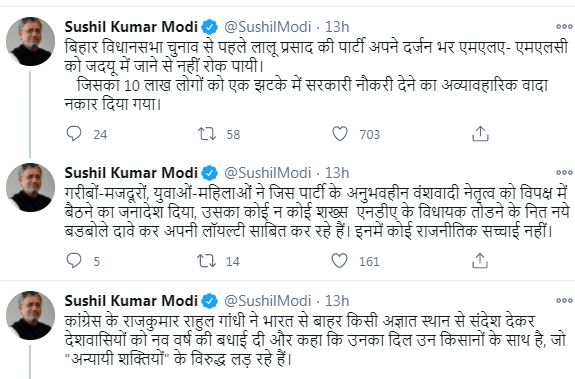
Task: Share the second tweet via share icon
Action: [x=480, y=261]
